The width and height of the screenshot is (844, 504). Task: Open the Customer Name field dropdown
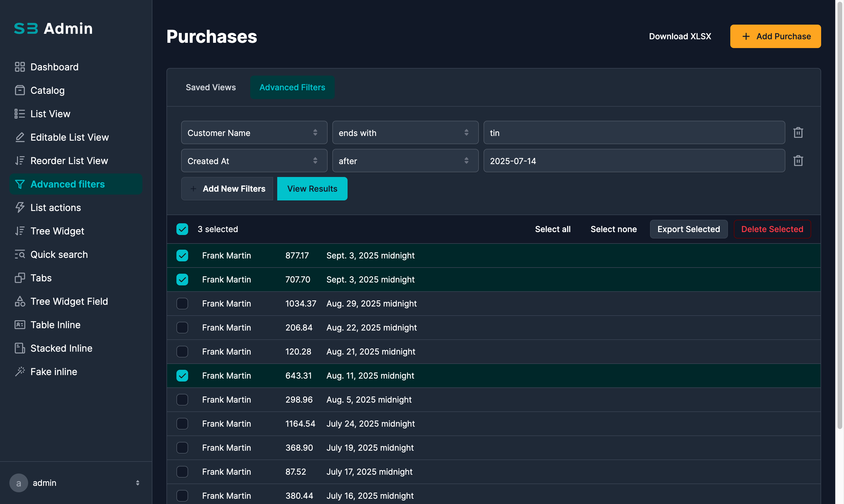(x=254, y=133)
